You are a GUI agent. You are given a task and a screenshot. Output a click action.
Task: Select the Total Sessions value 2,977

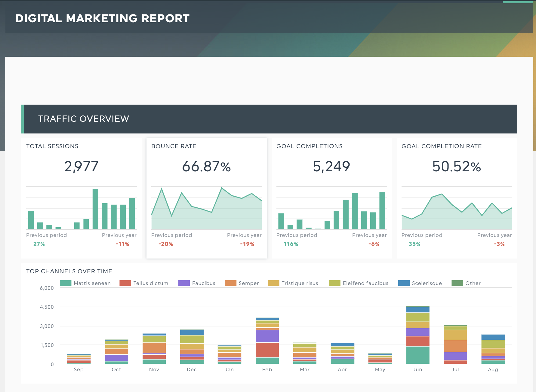[81, 167]
